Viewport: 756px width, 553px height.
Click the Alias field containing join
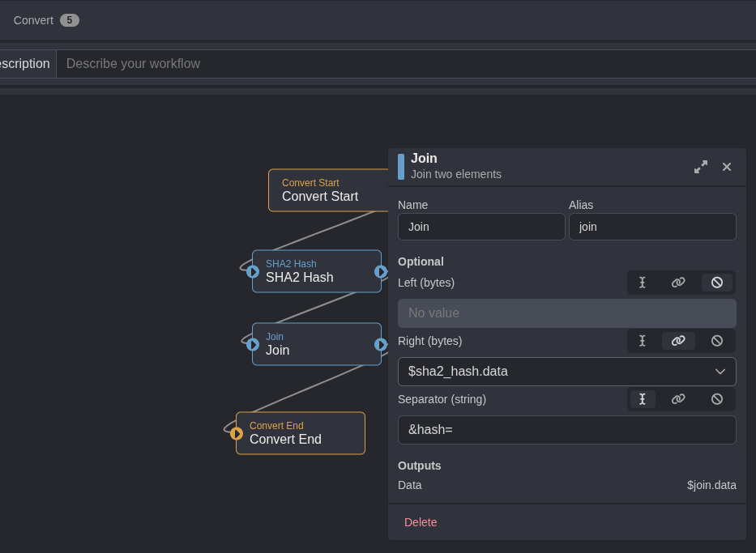click(652, 227)
